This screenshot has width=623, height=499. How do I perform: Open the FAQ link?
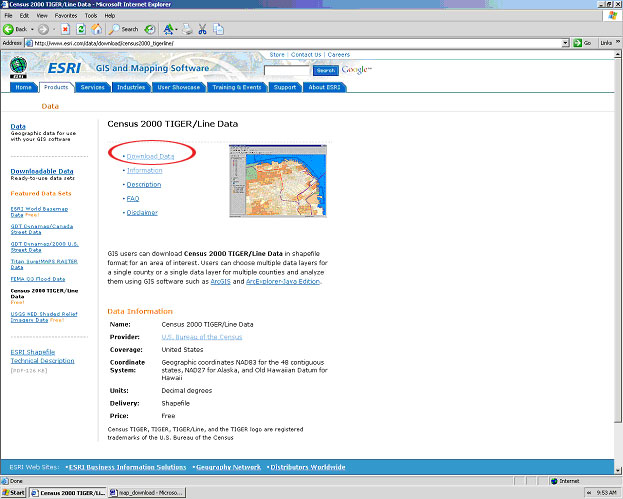click(x=133, y=198)
